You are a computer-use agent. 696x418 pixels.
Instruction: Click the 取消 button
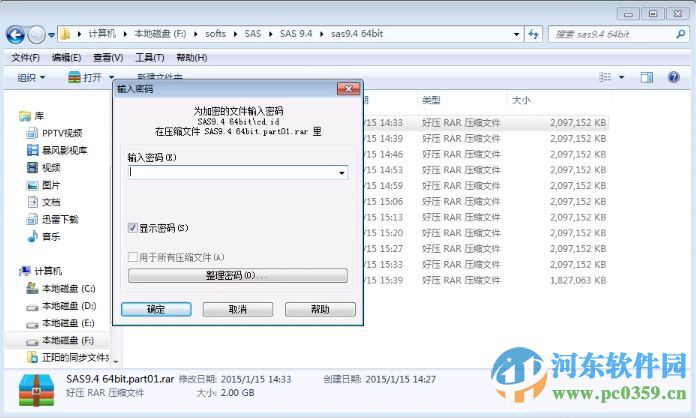coord(238,309)
